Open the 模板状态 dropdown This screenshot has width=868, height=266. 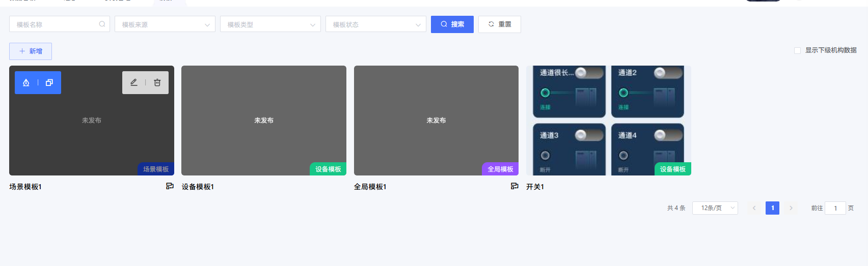(x=375, y=24)
